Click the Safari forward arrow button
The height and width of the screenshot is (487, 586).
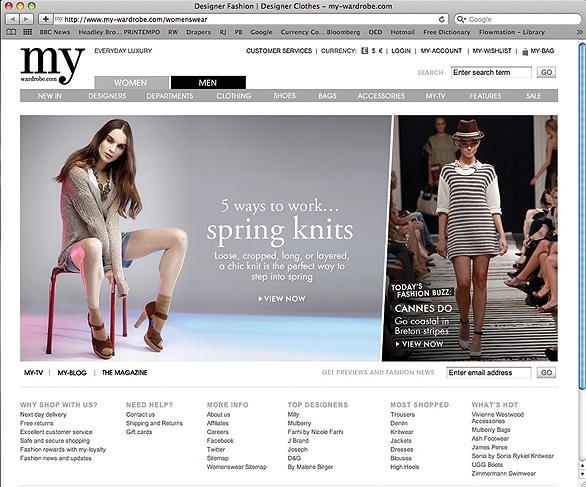coord(26,19)
